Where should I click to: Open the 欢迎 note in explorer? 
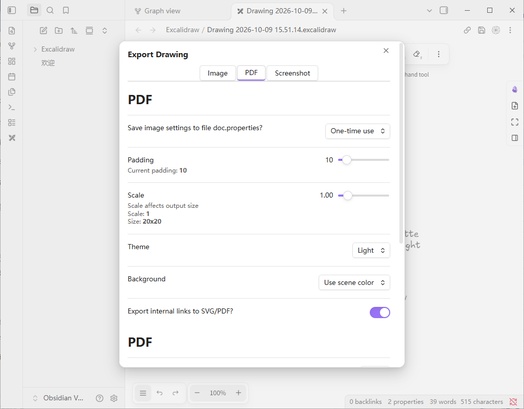(x=48, y=63)
